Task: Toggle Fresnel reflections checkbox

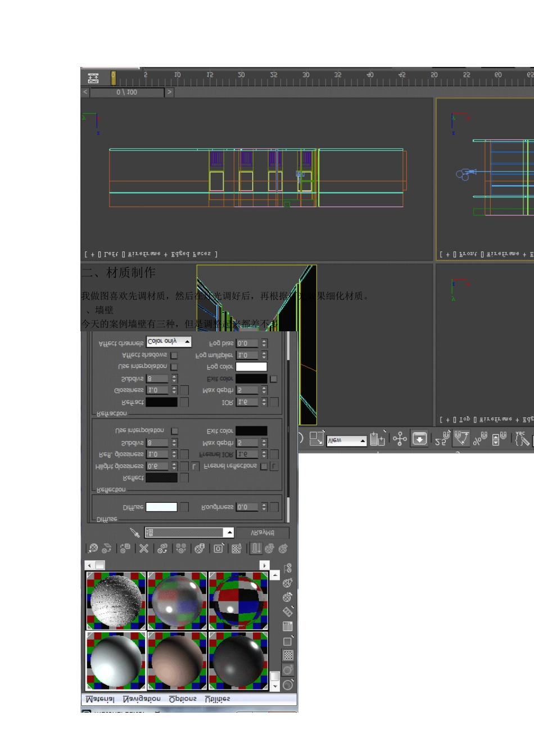Action: tap(264, 466)
